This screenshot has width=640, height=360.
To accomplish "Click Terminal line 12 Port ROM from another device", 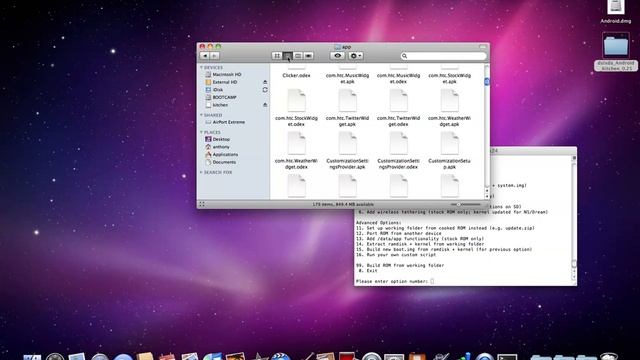I will pyautogui.click(x=398, y=233).
